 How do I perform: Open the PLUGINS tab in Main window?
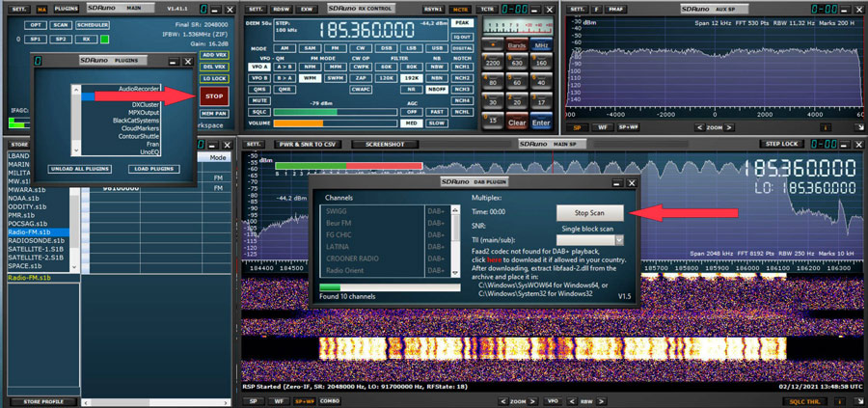pos(67,9)
